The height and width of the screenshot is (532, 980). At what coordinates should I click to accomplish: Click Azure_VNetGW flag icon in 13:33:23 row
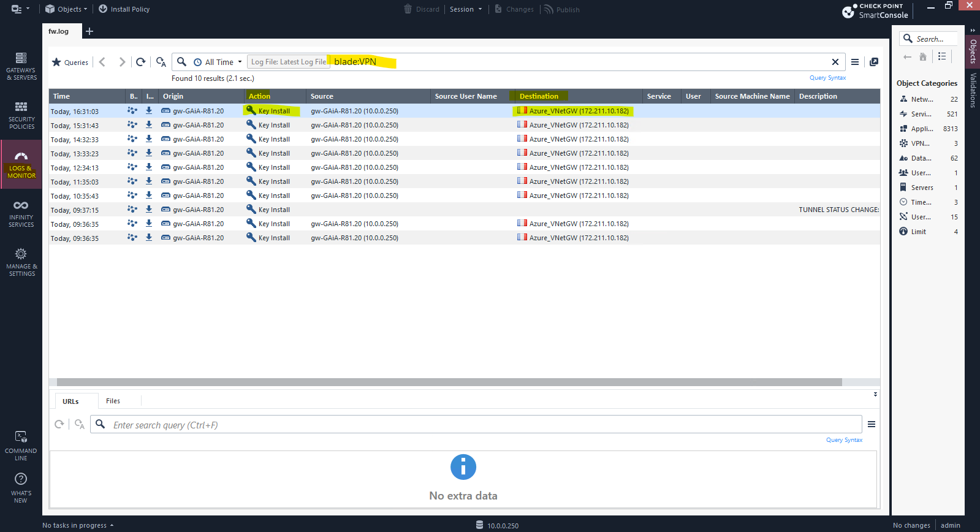[522, 153]
